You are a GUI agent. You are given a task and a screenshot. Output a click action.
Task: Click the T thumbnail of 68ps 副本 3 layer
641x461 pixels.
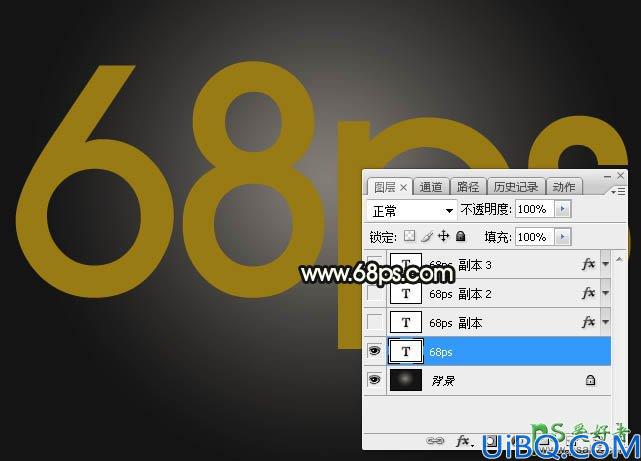click(x=406, y=264)
